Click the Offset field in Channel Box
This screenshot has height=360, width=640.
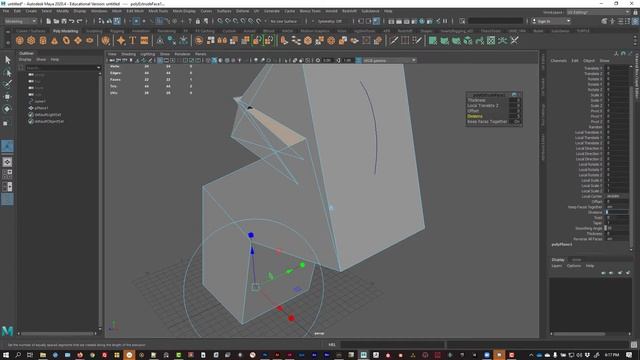617,202
